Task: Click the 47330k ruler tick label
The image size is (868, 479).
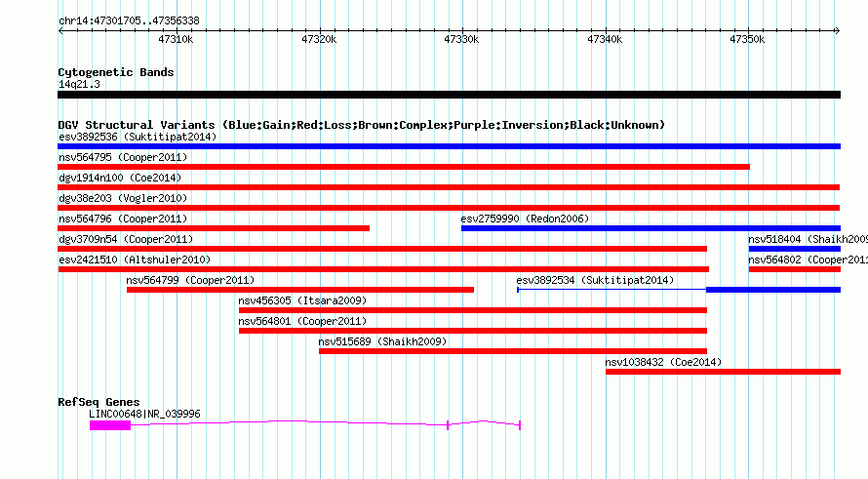Action: point(461,39)
